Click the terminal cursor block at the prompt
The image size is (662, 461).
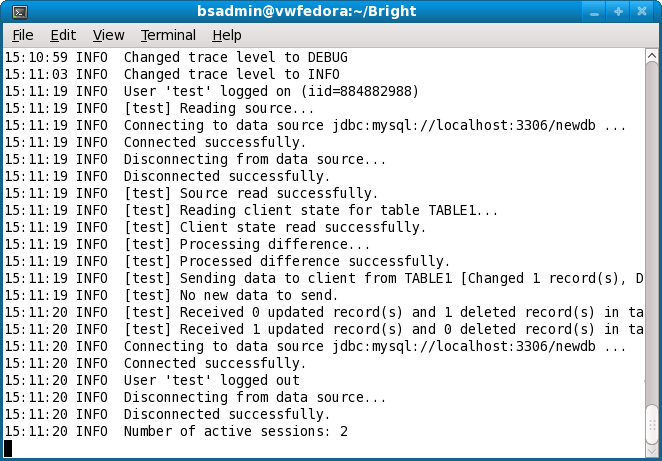click(x=9, y=447)
